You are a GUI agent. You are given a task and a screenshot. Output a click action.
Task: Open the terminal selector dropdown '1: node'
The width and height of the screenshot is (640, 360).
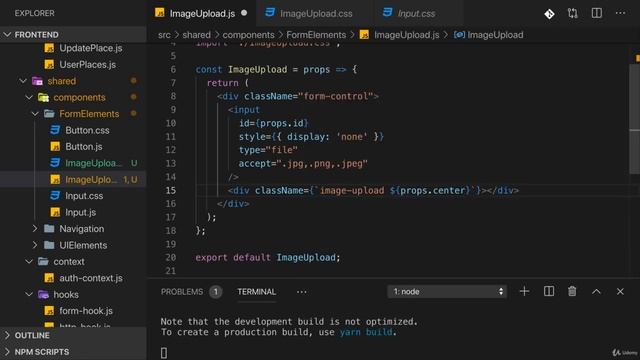[x=447, y=291]
